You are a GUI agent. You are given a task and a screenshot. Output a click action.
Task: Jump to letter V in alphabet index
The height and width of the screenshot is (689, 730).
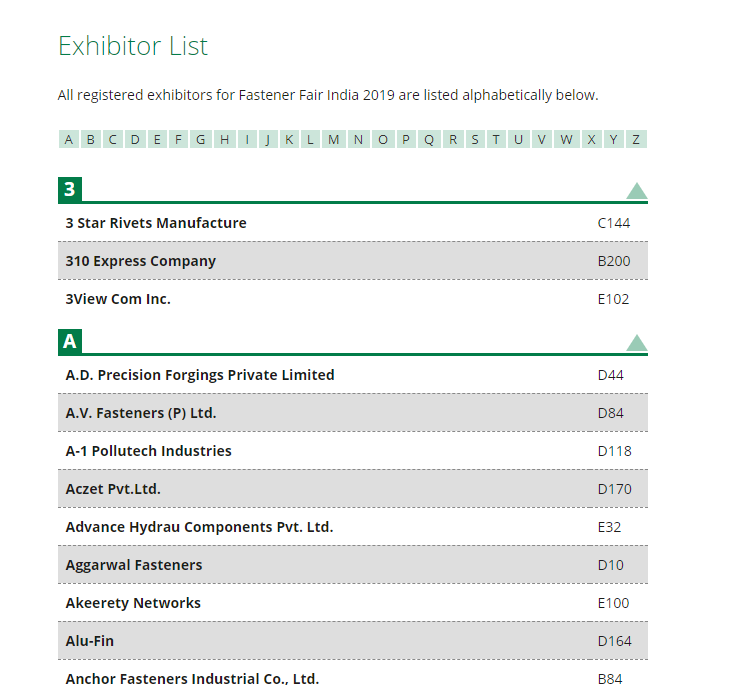[x=542, y=139]
